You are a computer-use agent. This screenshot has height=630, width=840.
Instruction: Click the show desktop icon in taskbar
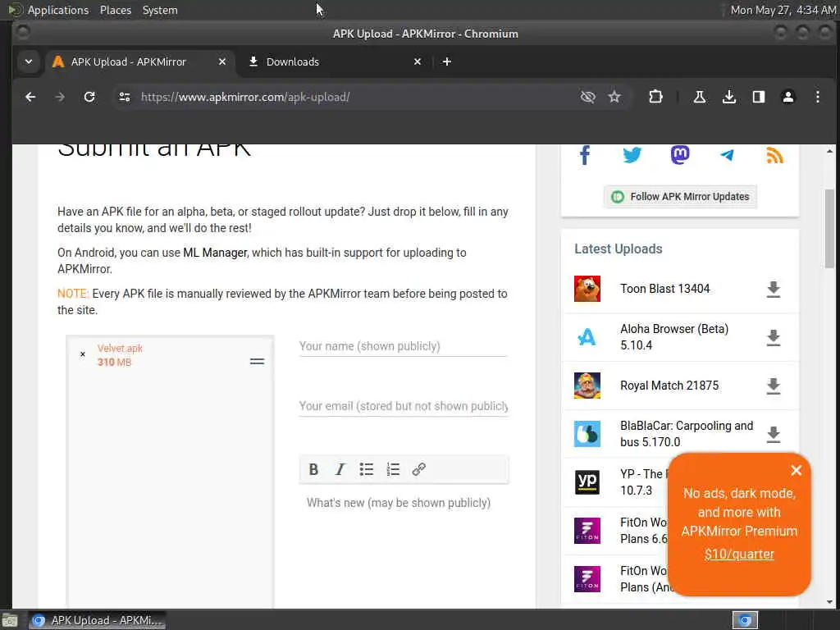[9, 621]
